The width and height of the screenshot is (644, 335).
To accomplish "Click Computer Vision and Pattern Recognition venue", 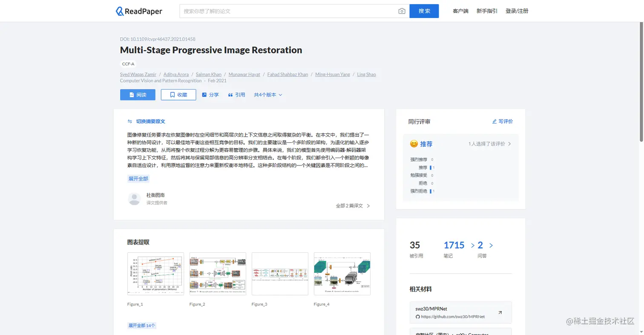I will point(161,81).
